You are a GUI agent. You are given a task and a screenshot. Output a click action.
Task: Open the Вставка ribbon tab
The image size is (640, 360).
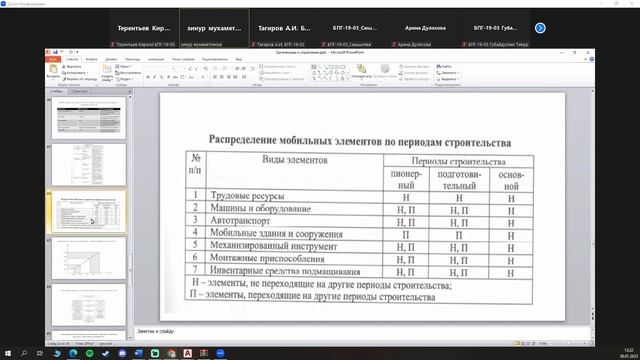tap(91, 59)
